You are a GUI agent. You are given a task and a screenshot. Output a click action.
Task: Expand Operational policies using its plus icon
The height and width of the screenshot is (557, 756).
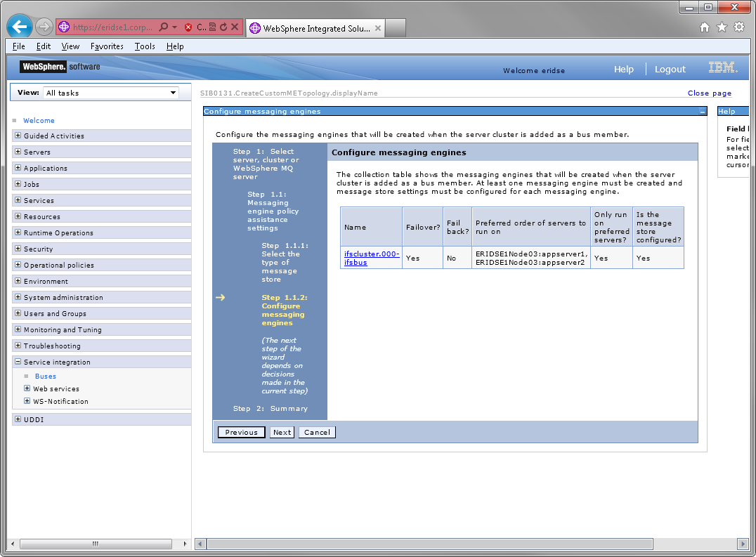[18, 265]
